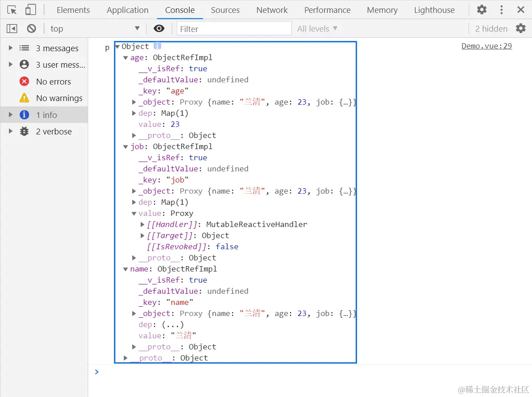Open the All levels log dropdown
The height and width of the screenshot is (397, 532).
click(317, 28)
